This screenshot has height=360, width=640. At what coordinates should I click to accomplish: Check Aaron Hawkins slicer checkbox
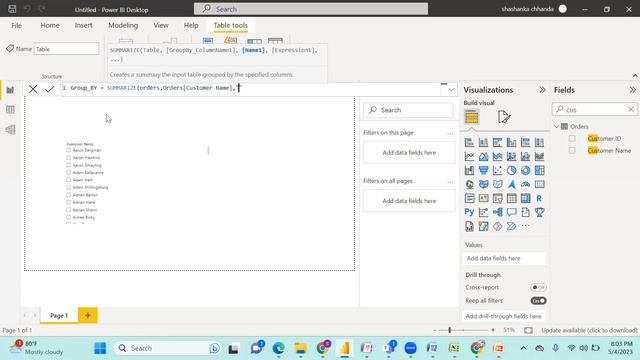pos(69,158)
